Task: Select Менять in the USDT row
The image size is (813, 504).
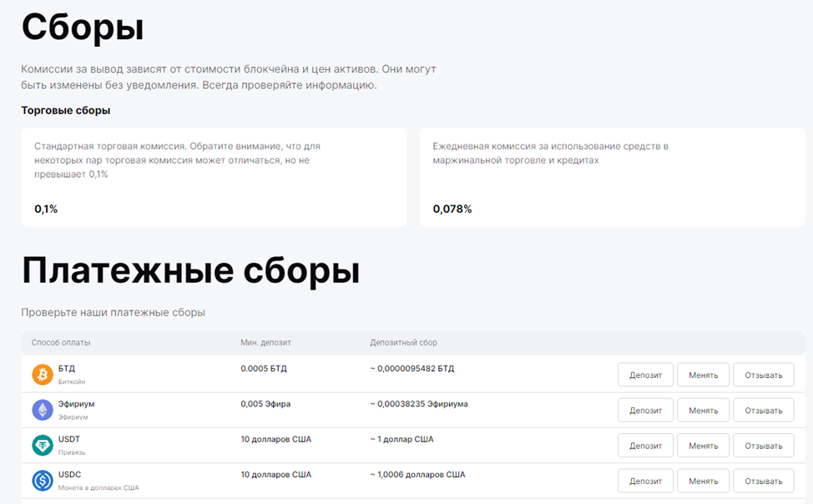Action: pos(703,446)
